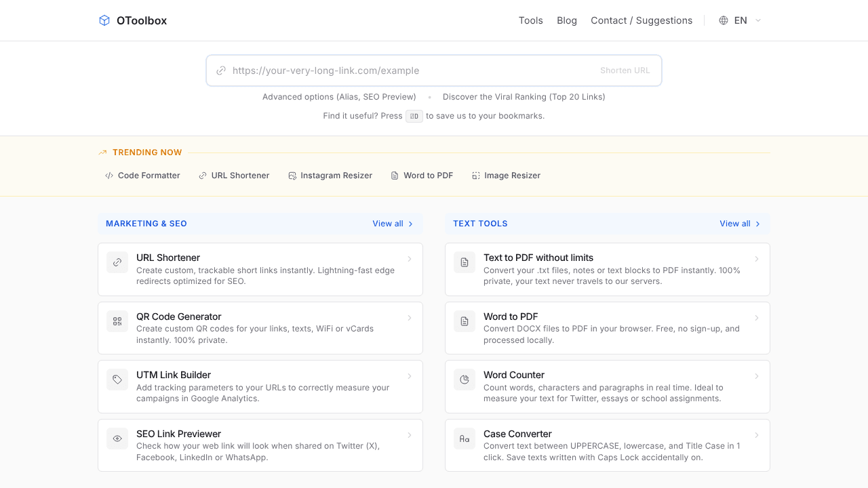Open Text to PDF without limits title
This screenshot has height=488, width=868.
538,258
